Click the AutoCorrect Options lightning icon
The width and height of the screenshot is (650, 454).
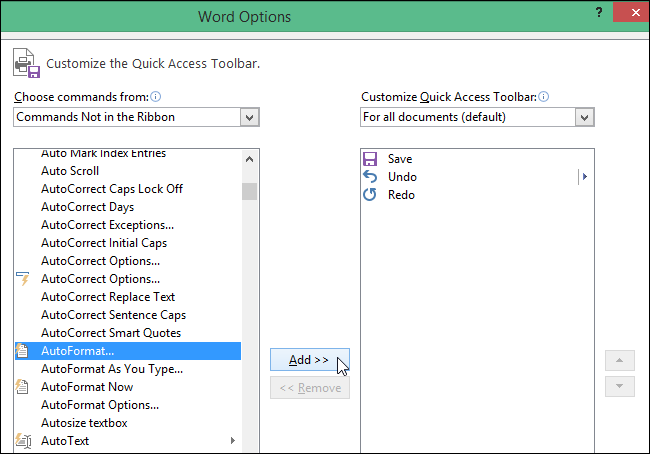click(x=24, y=279)
